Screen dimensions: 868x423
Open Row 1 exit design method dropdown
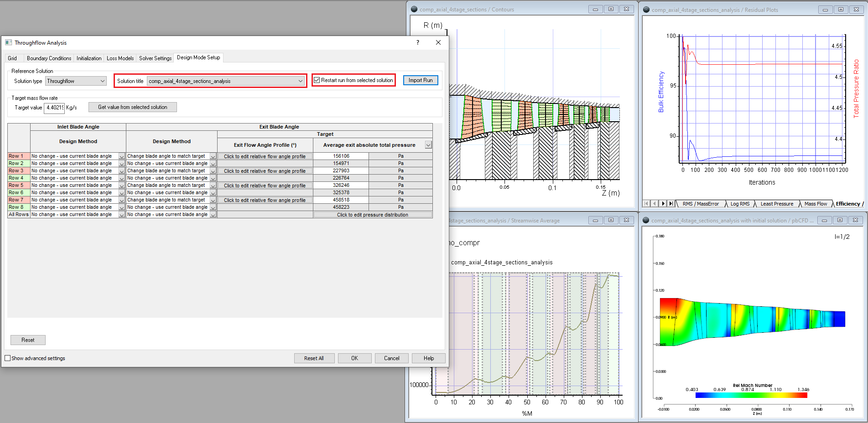click(x=213, y=156)
